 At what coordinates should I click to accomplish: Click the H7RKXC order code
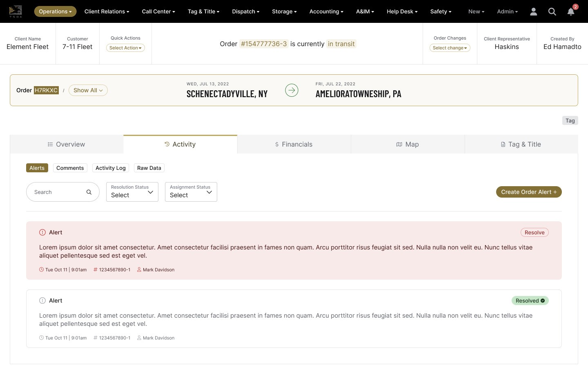46,90
